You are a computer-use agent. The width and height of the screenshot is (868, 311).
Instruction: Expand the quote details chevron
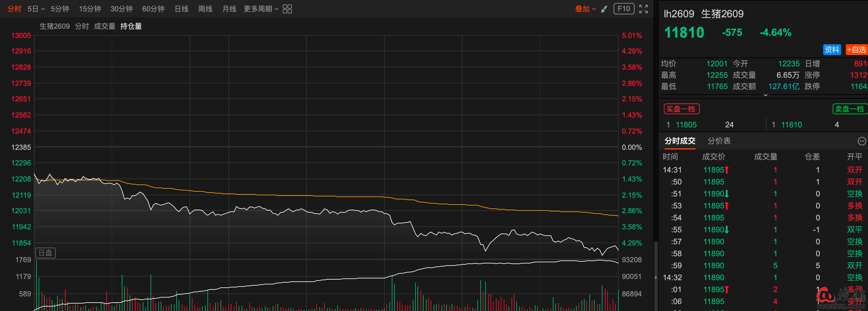pos(765,95)
